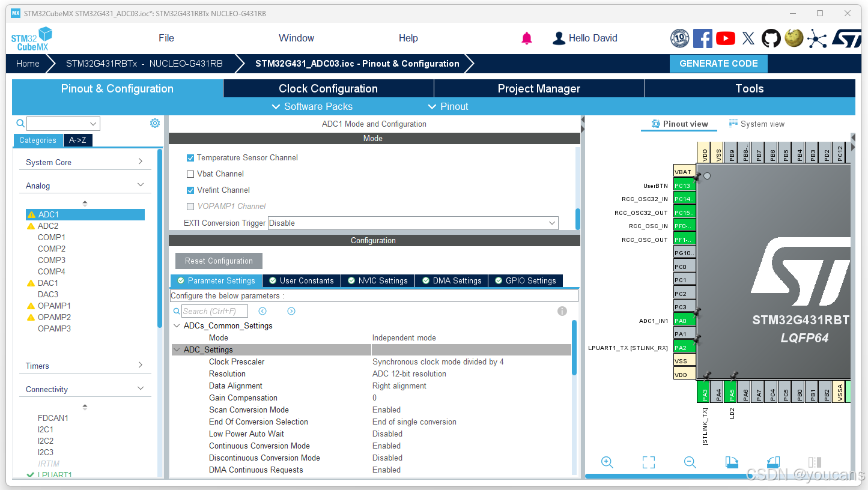The width and height of the screenshot is (868, 490).
Task: Click the Hello David account icon
Action: (559, 38)
